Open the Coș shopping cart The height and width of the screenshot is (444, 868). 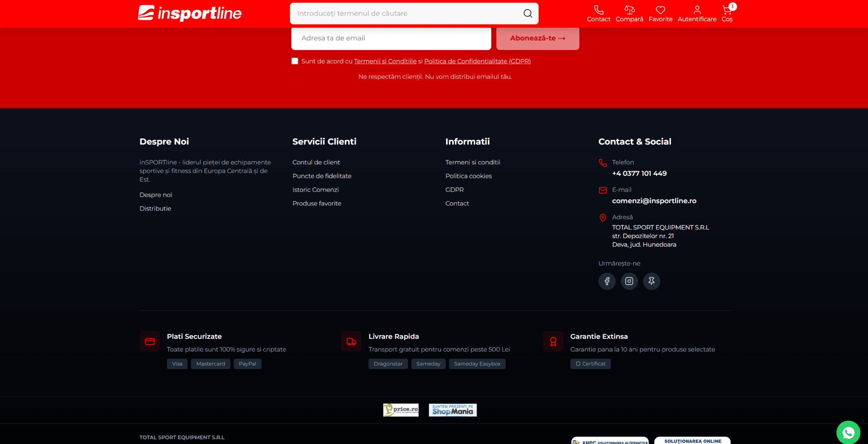pyautogui.click(x=727, y=14)
